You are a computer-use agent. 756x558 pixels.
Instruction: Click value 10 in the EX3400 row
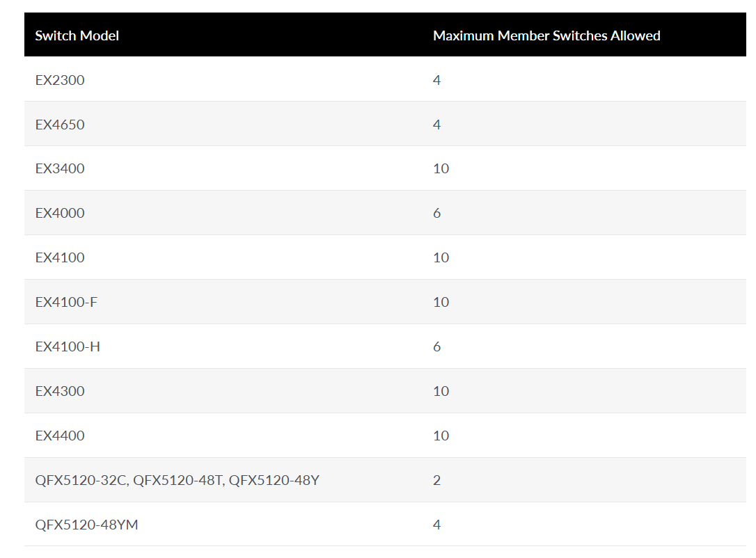(441, 168)
